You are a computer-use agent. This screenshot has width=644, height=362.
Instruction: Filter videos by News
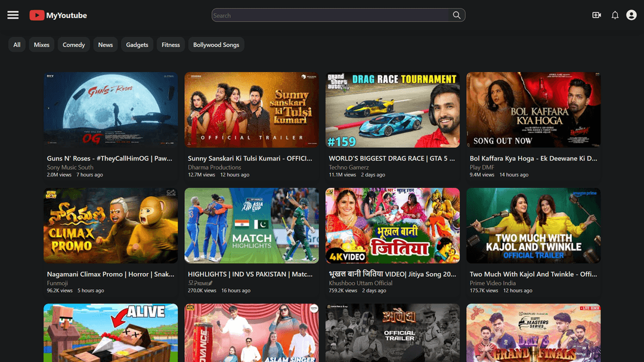click(106, 45)
